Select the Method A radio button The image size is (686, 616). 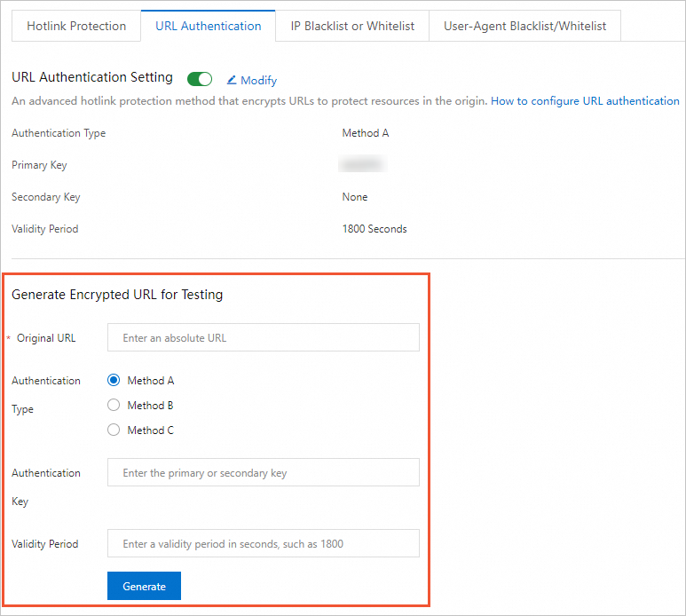tap(113, 381)
